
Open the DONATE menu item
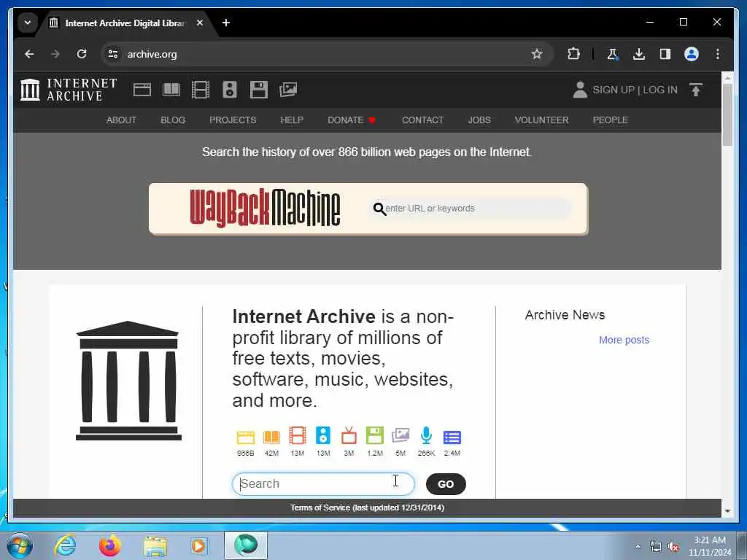(x=352, y=120)
